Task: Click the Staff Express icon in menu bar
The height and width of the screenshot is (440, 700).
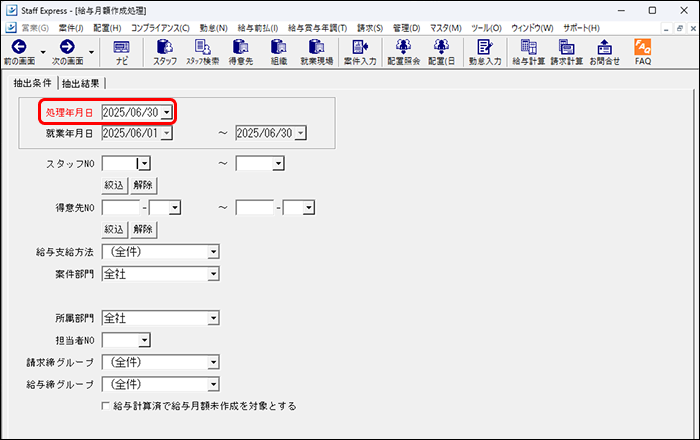Action: [11, 28]
